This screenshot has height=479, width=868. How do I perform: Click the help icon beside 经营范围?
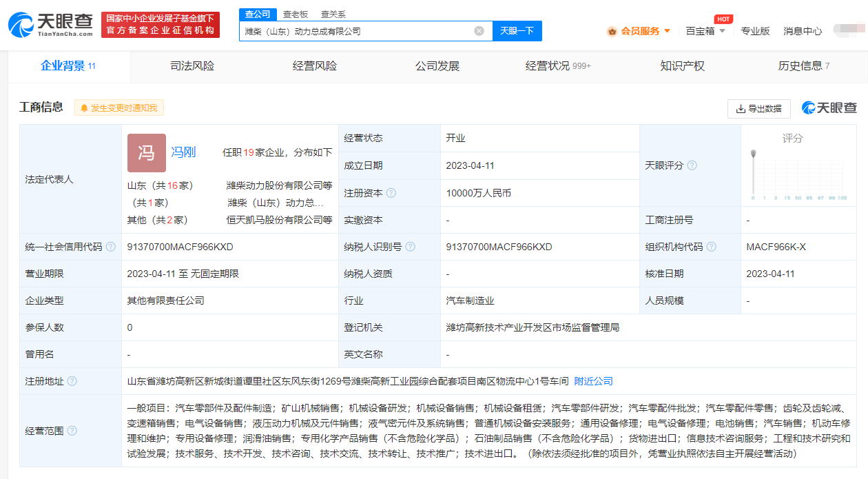tap(72, 431)
